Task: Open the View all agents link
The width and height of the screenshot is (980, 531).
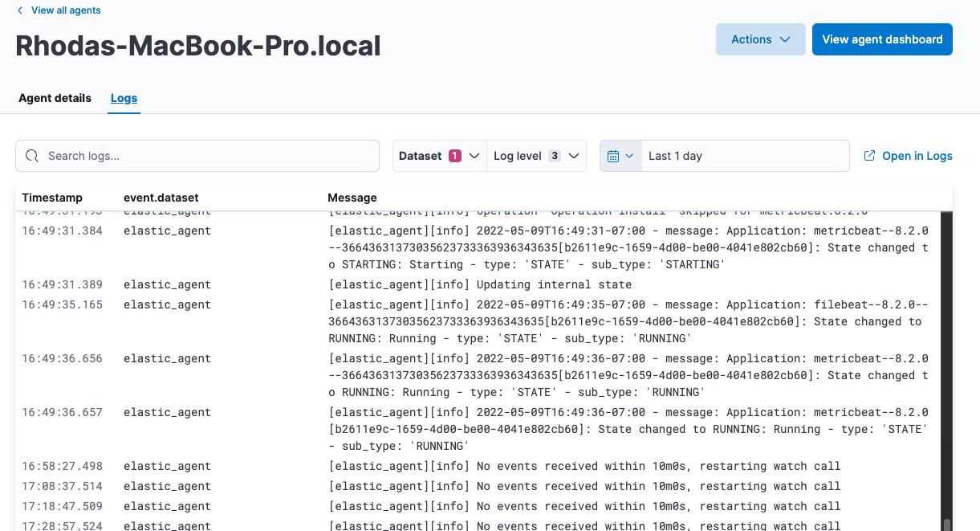Action: pos(66,10)
